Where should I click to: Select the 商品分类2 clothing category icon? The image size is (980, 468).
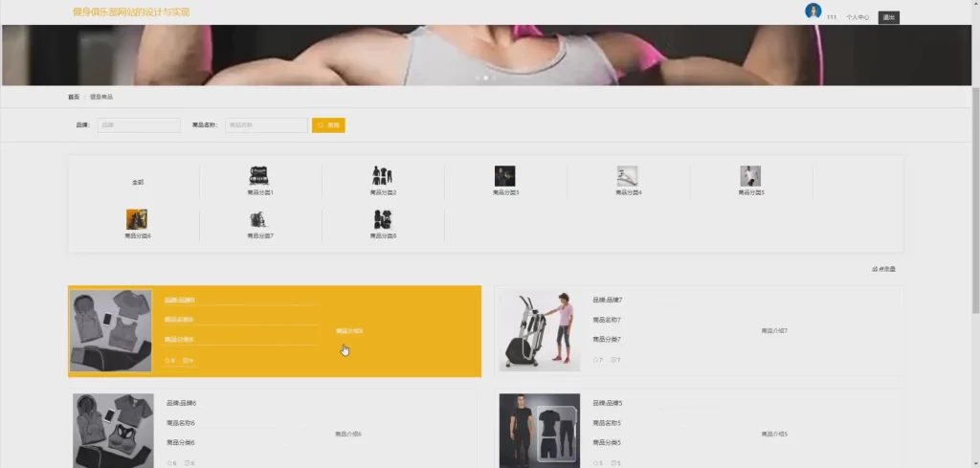(x=382, y=176)
